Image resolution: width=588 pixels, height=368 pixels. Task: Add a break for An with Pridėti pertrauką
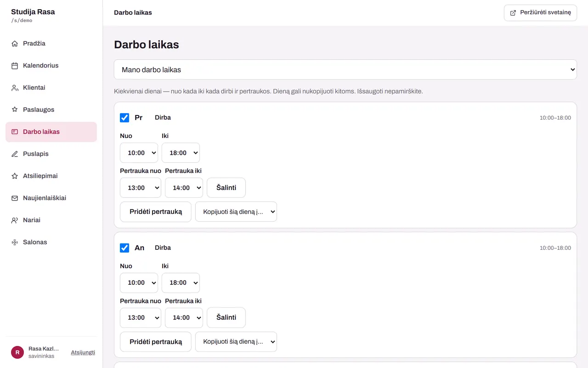[156, 342]
